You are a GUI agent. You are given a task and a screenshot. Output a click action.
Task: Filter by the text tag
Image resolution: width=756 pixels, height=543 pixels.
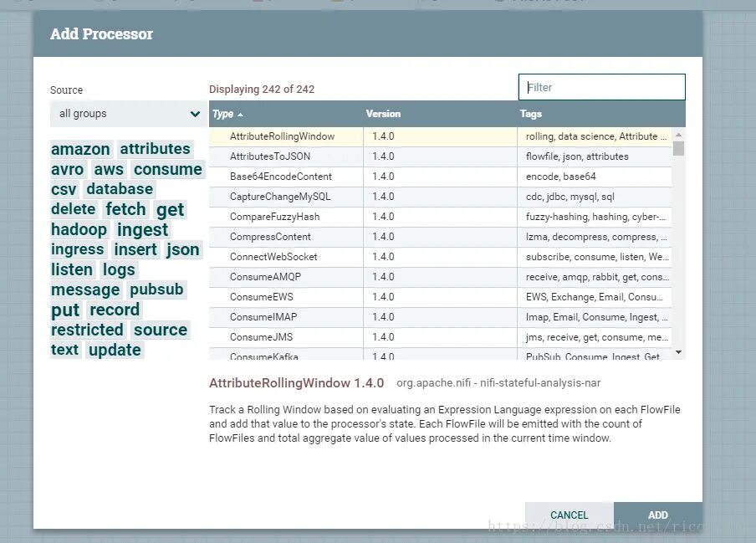pos(64,350)
